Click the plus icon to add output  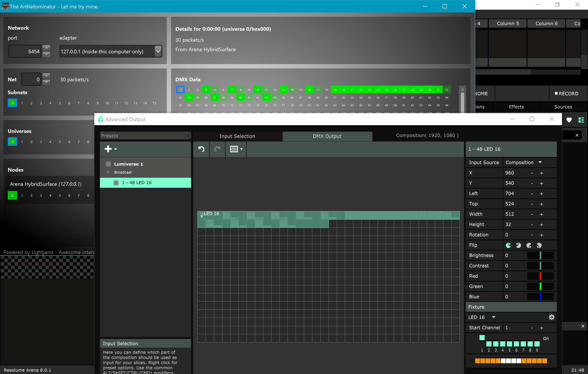pyautogui.click(x=108, y=149)
